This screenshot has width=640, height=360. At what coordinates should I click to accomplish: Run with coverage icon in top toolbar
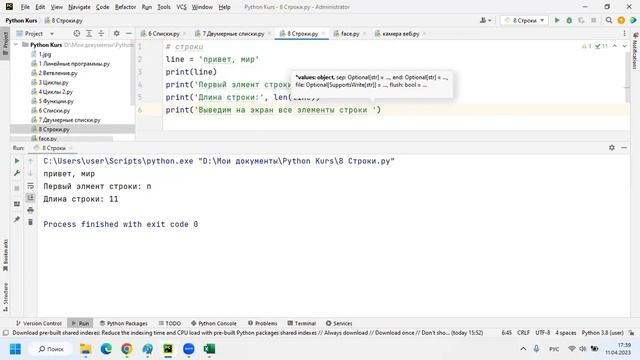(x=581, y=20)
